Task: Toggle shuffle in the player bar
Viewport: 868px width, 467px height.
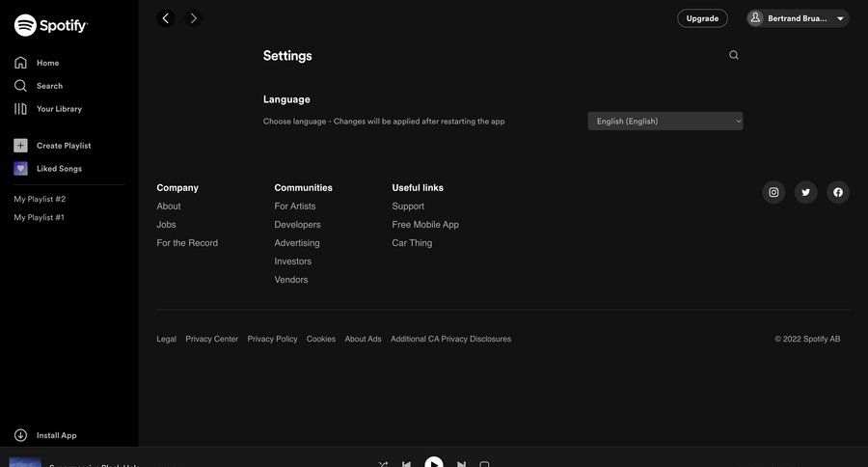Action: (x=383, y=464)
